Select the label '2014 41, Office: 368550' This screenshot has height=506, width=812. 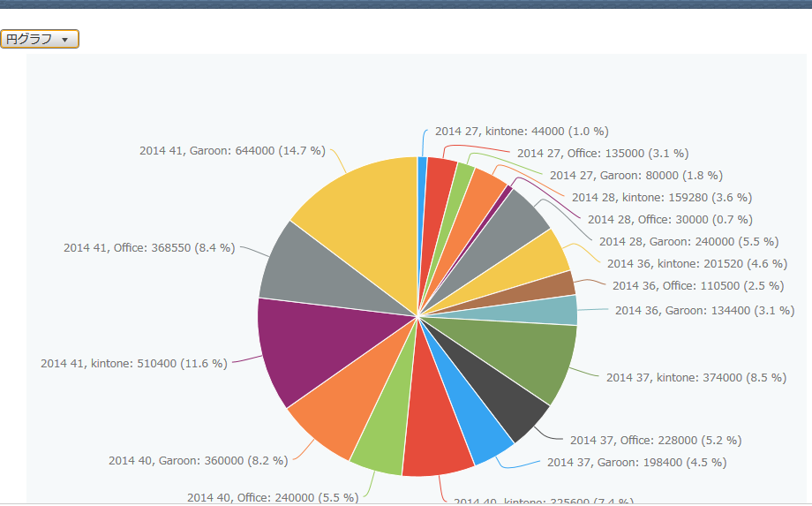149,248
